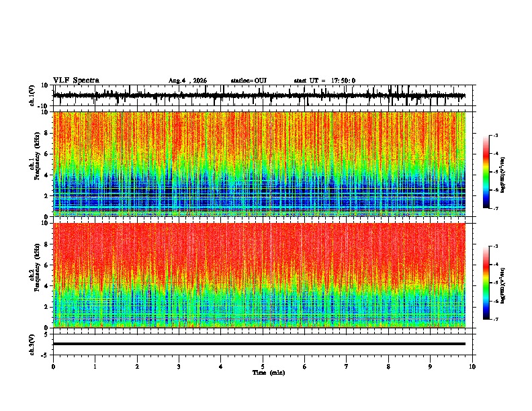Image resolution: width=532 pixels, height=411 pixels.
Task: Click the "-5" tick on ch.3(V) axis
Action: 45,355
